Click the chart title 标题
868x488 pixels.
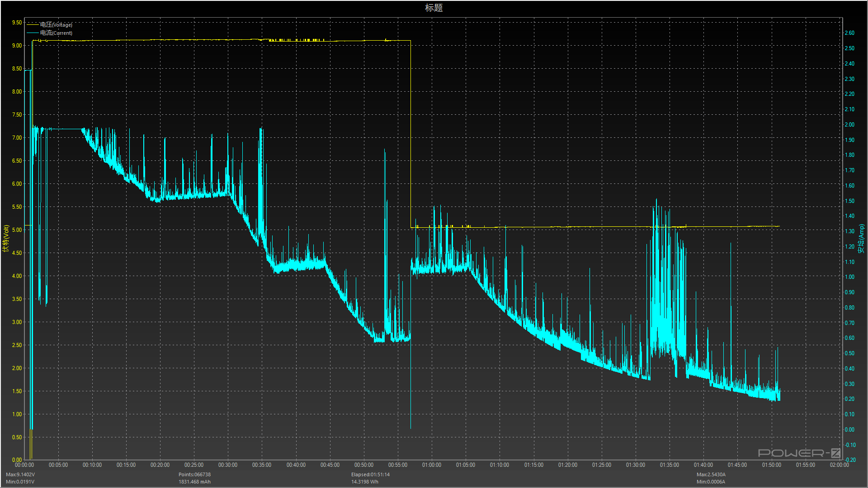tap(434, 8)
